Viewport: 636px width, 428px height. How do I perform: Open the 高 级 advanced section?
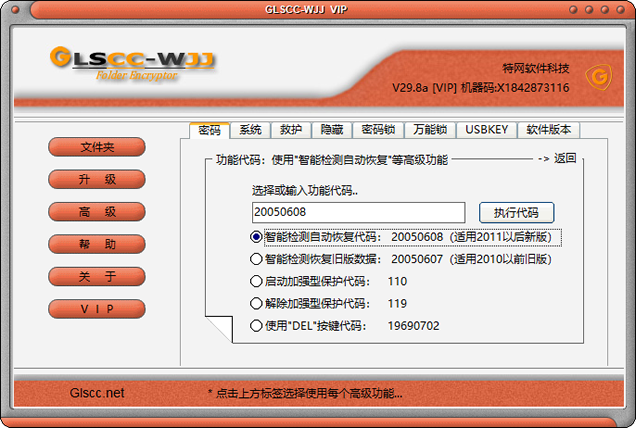tap(97, 212)
